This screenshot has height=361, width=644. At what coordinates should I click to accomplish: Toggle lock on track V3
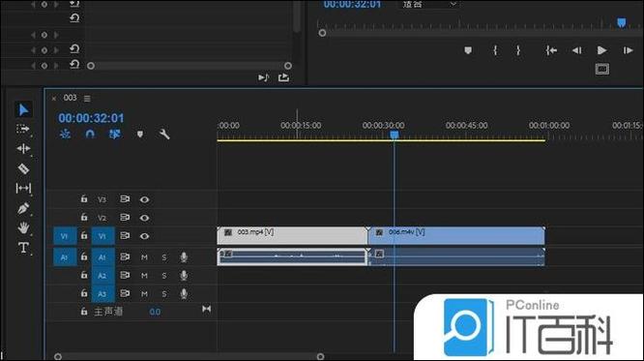[x=84, y=199]
